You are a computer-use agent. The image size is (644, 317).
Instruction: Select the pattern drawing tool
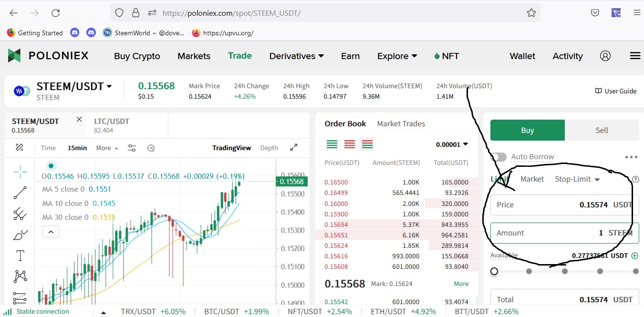(x=20, y=276)
